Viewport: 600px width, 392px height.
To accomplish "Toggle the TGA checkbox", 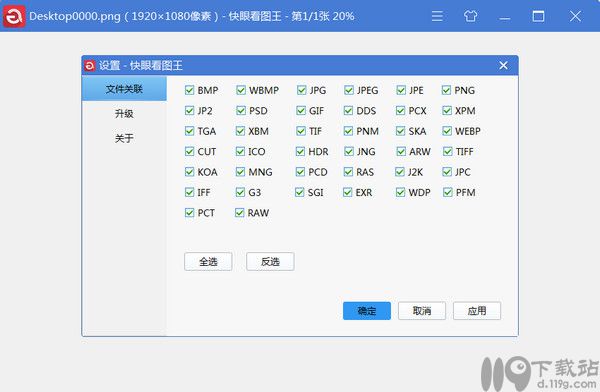I will pyautogui.click(x=189, y=131).
